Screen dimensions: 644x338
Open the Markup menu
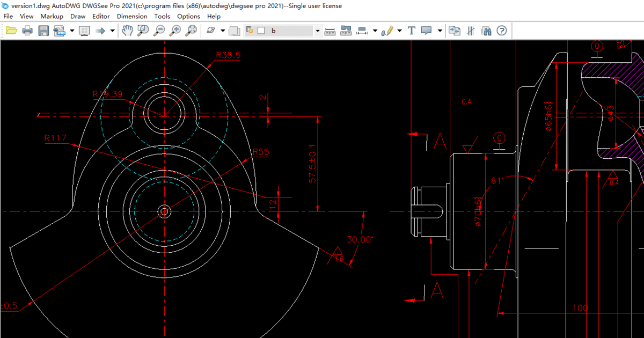click(52, 16)
